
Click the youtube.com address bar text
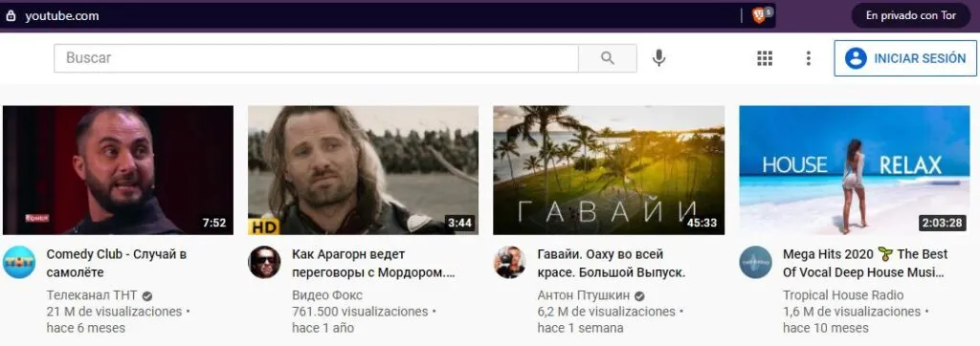62,16
